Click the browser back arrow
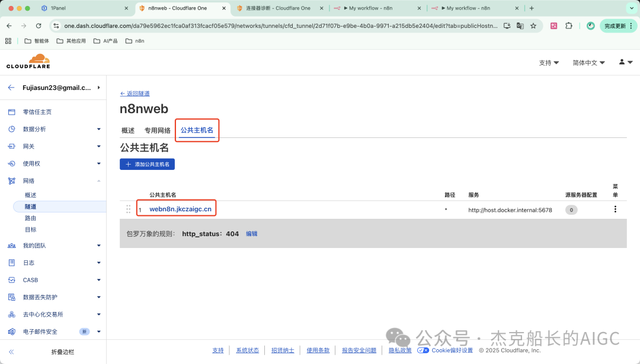640x364 pixels. pyautogui.click(x=9, y=25)
